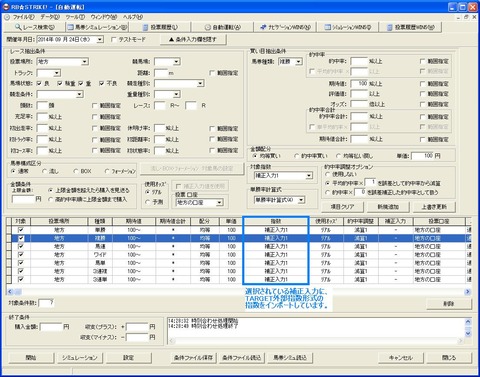This screenshot has width=480, height=377.
Task: Uncheck the 稍重 track condition checkbox
Action: pos(60,83)
